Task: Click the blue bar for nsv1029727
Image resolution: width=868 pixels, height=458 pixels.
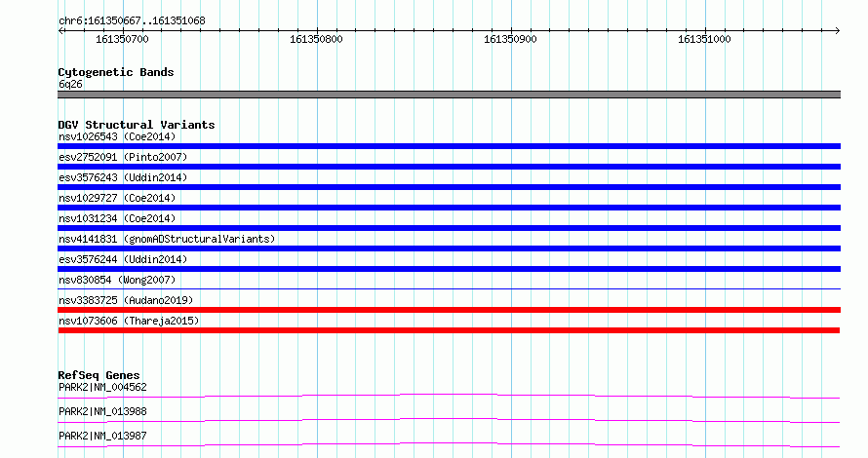Action: pos(449,208)
